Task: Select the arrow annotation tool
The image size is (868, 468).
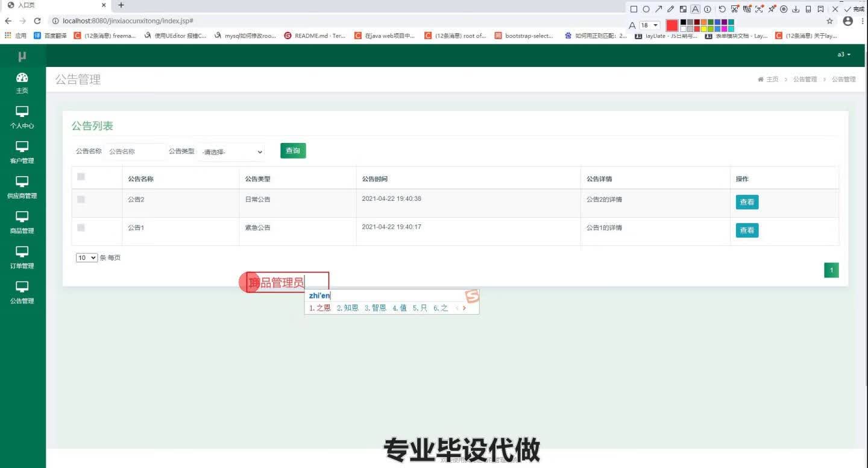Action: pyautogui.click(x=658, y=9)
